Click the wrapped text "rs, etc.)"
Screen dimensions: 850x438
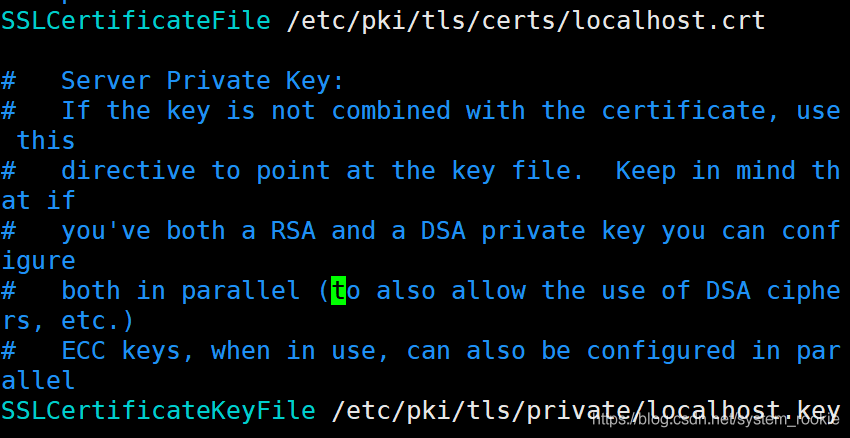(x=68, y=321)
